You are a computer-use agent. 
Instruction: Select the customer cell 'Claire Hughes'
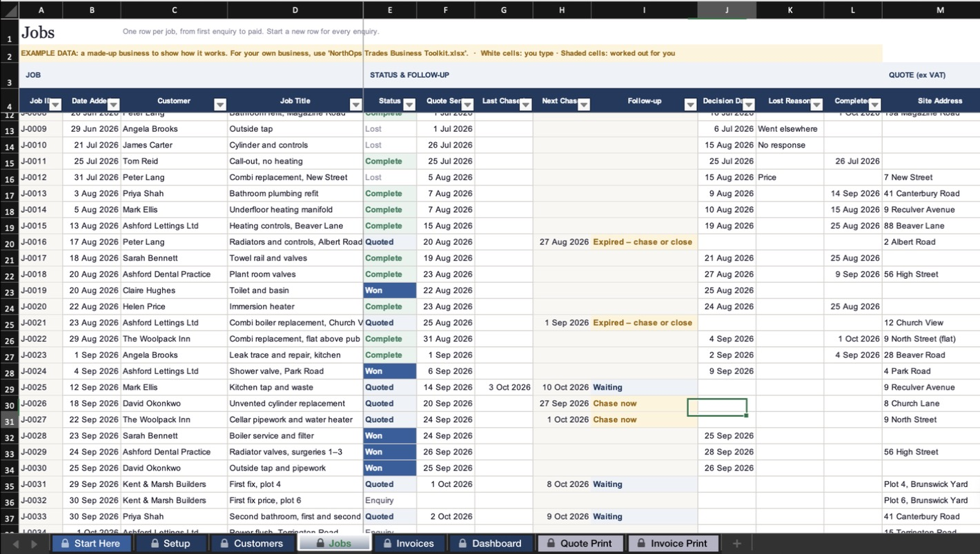pyautogui.click(x=174, y=290)
